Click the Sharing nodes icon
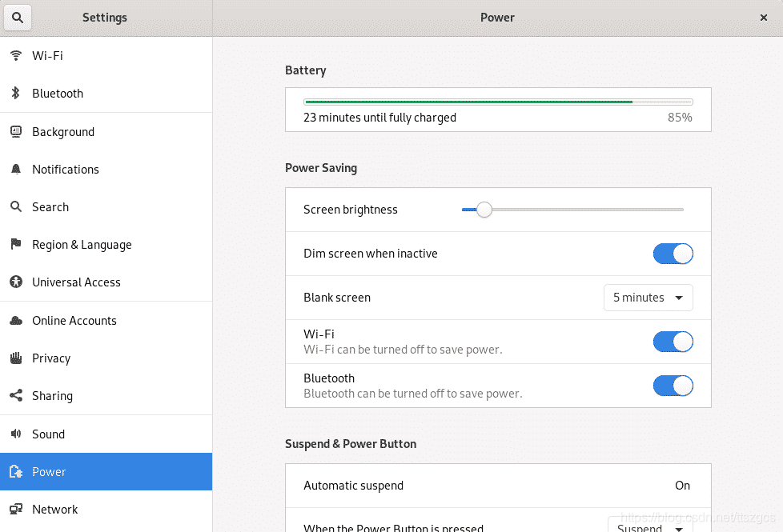Viewport: 783px width, 532px height. (x=16, y=396)
